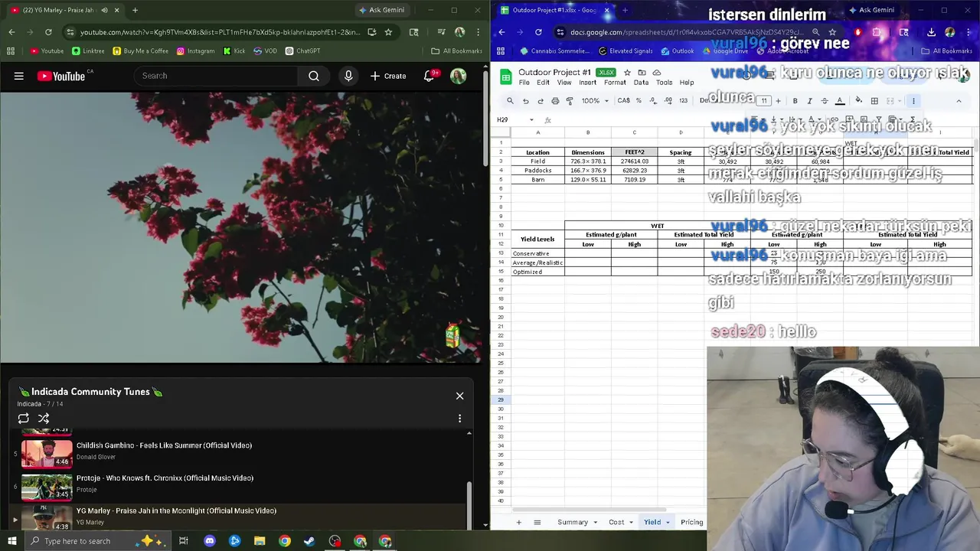Toggle strikethrough formatting in Sheets
Screen dimensions: 980x551
[x=825, y=101]
